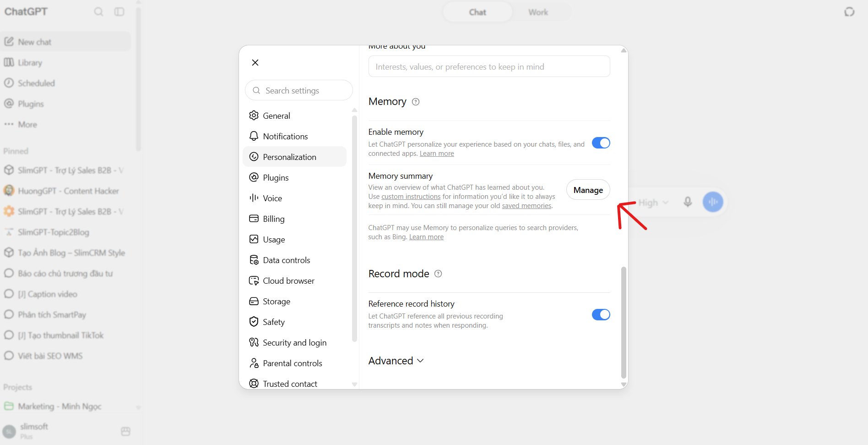The height and width of the screenshot is (445, 868).
Task: Open Cloud browser settings
Action: click(x=294, y=280)
